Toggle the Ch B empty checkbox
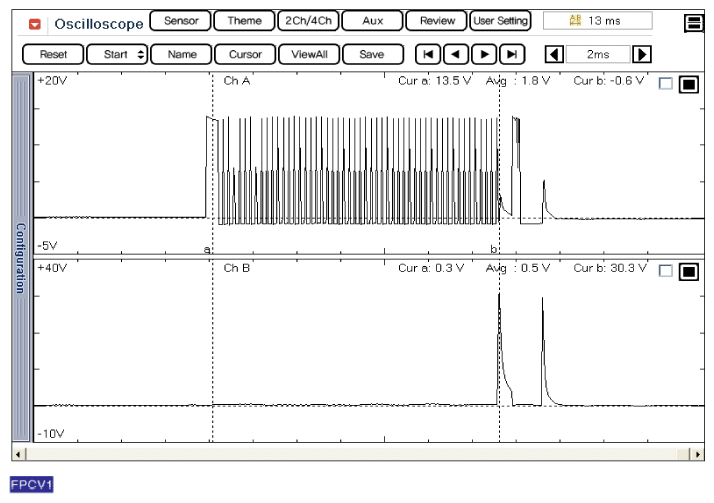Screen dimensions: 714x503 coord(666,271)
